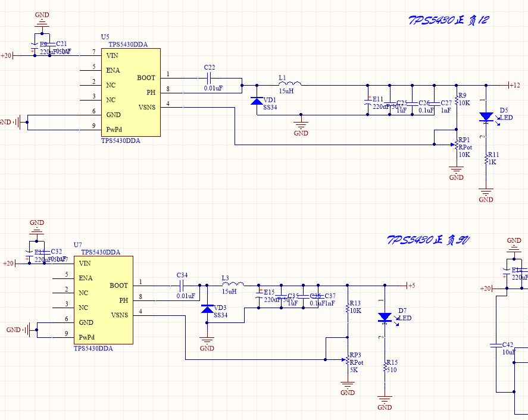528x420 pixels.
Task: Click the GND symbol below VD3
Action: click(207, 343)
